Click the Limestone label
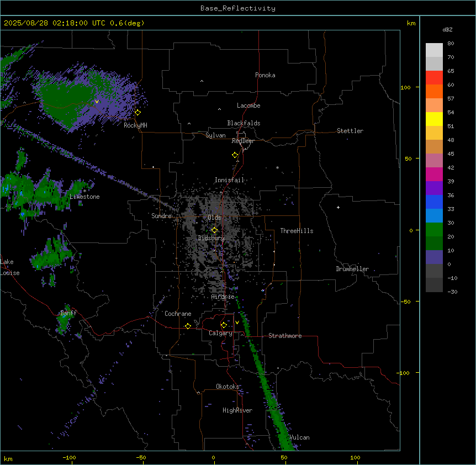The height and width of the screenshot is (465, 476). [84, 197]
